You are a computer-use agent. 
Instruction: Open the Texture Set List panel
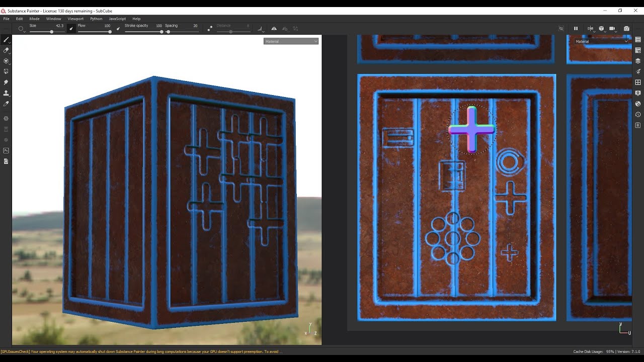point(638,40)
